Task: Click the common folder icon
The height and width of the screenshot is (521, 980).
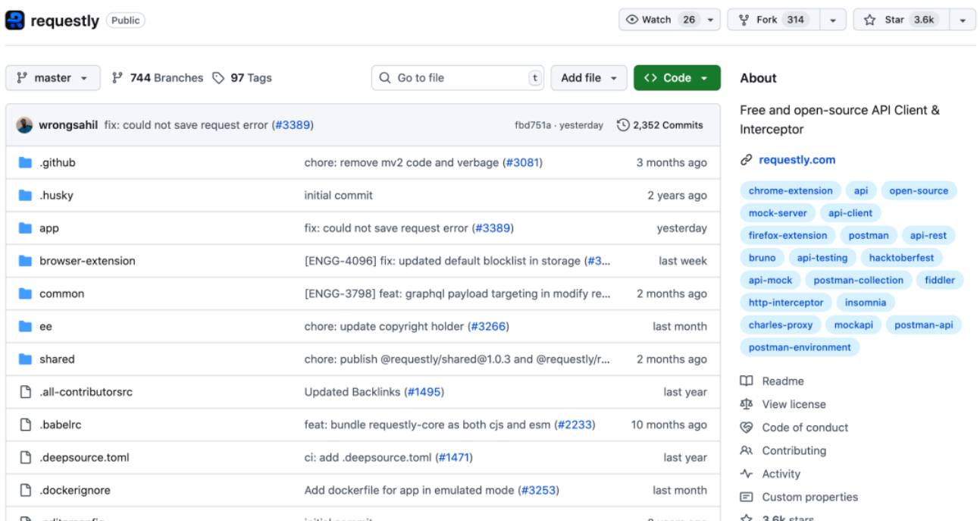Action: (25, 293)
